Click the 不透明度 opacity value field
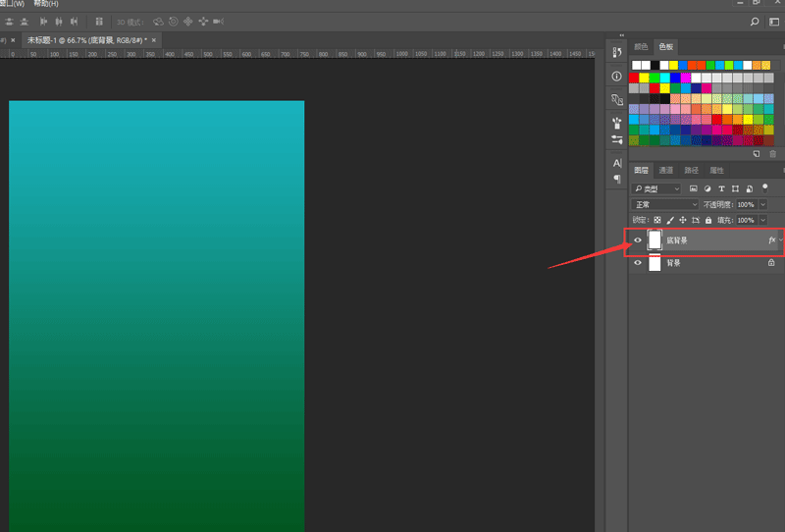The image size is (785, 532). (x=746, y=204)
